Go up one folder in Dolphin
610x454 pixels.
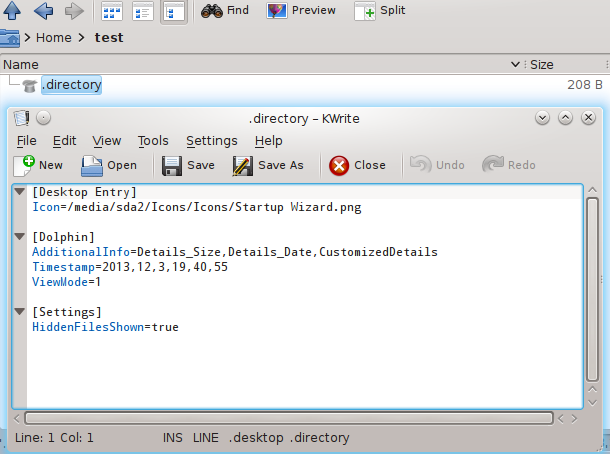(x=12, y=11)
